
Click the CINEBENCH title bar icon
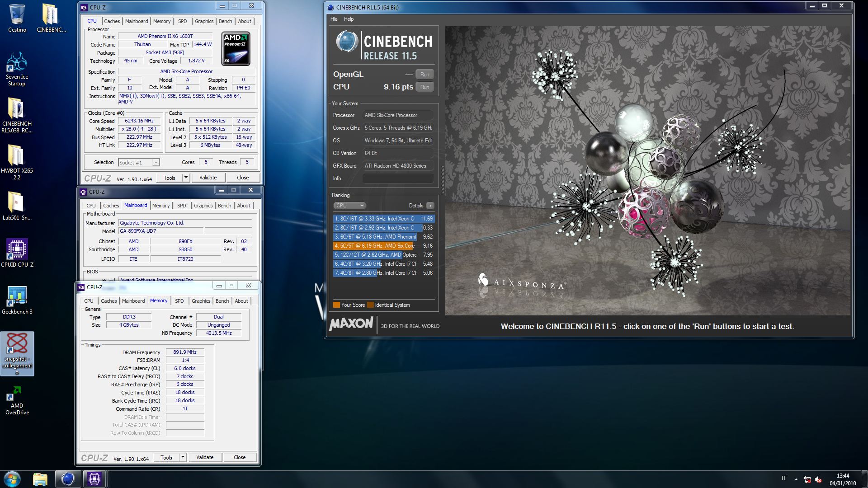(330, 7)
